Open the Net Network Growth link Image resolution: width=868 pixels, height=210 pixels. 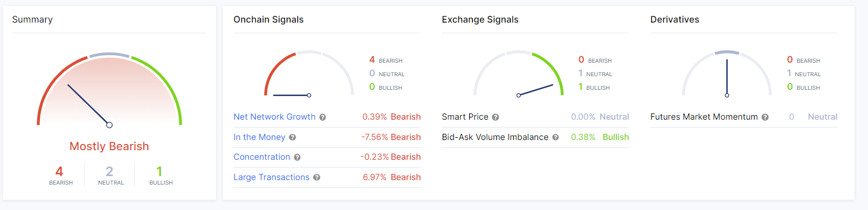[x=275, y=117]
